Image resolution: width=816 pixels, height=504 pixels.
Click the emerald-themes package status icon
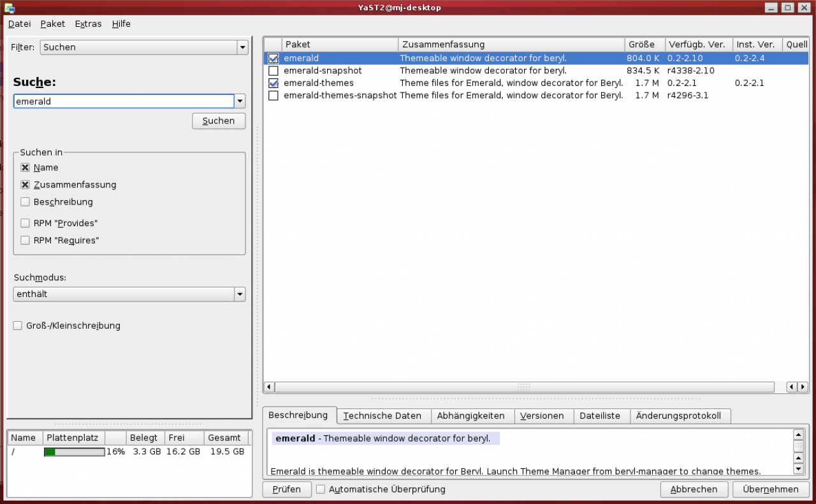click(273, 83)
